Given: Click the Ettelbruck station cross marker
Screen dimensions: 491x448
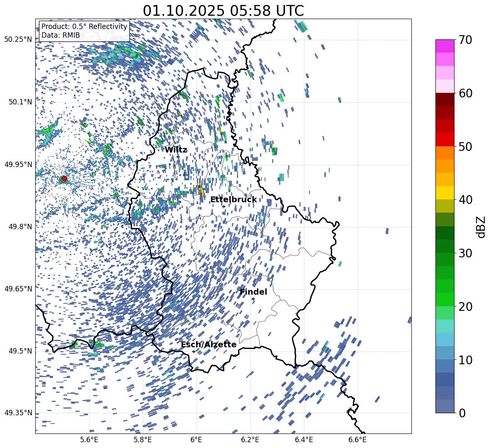Looking at the screenshot, I should point(224,206).
